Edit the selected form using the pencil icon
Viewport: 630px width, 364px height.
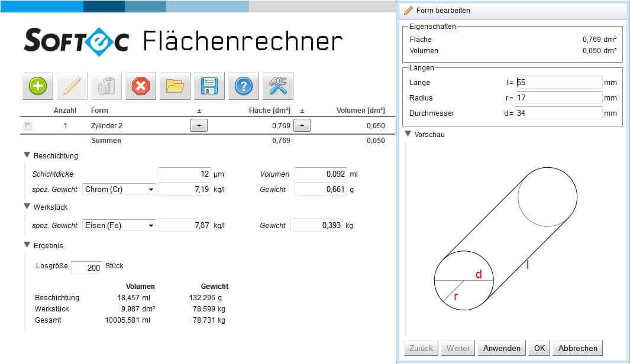(x=72, y=85)
